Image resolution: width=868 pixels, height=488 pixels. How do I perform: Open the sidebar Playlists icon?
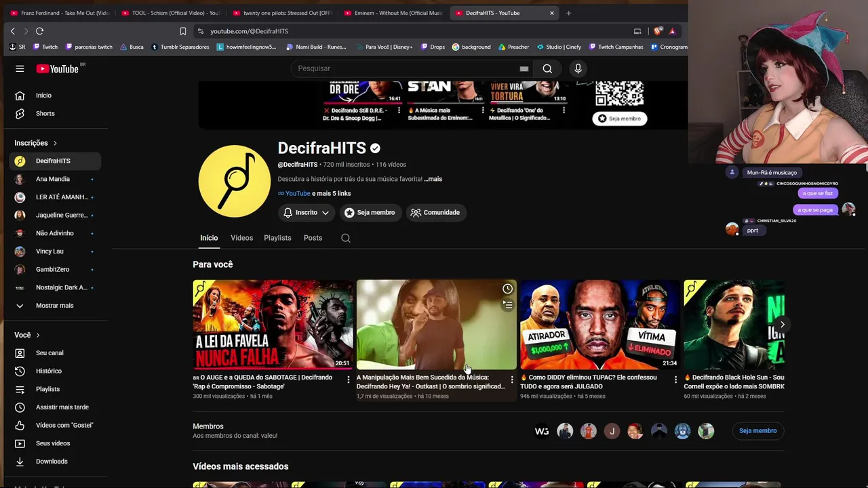(x=20, y=389)
